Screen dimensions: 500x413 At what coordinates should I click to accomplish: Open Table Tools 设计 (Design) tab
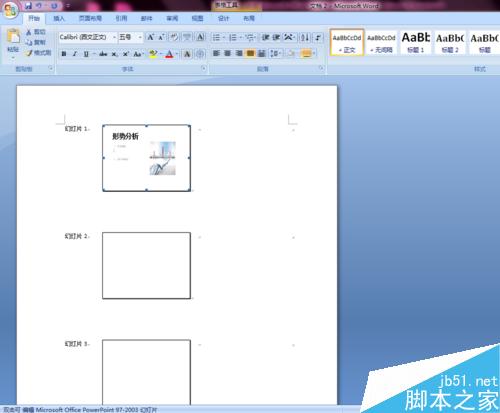(x=223, y=19)
